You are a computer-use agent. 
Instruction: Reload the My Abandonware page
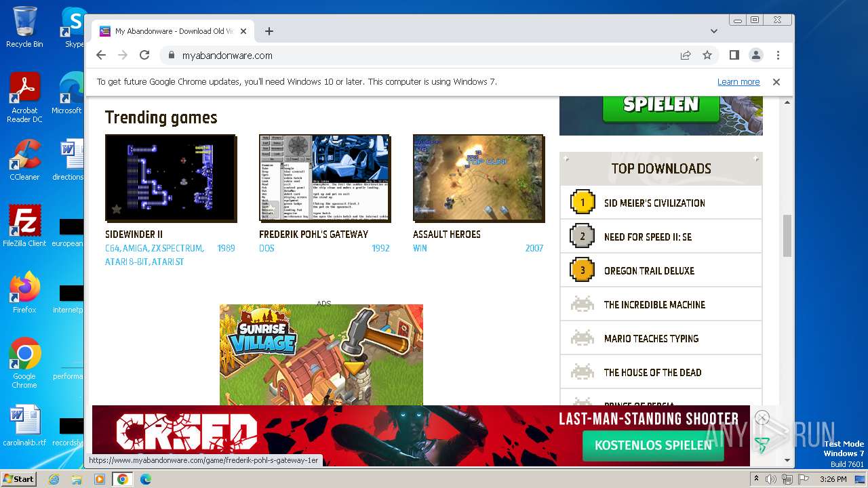point(144,55)
